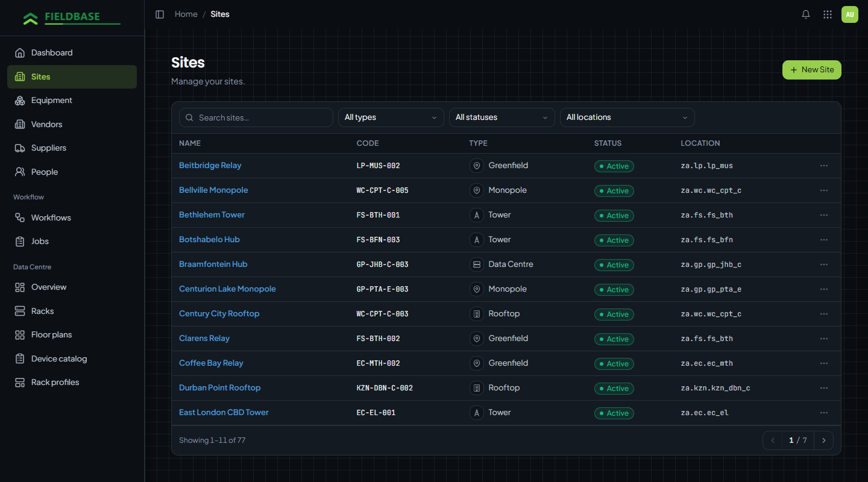Click the Showing 1–11 of 77 text
The width and height of the screenshot is (868, 482).
coord(212,440)
